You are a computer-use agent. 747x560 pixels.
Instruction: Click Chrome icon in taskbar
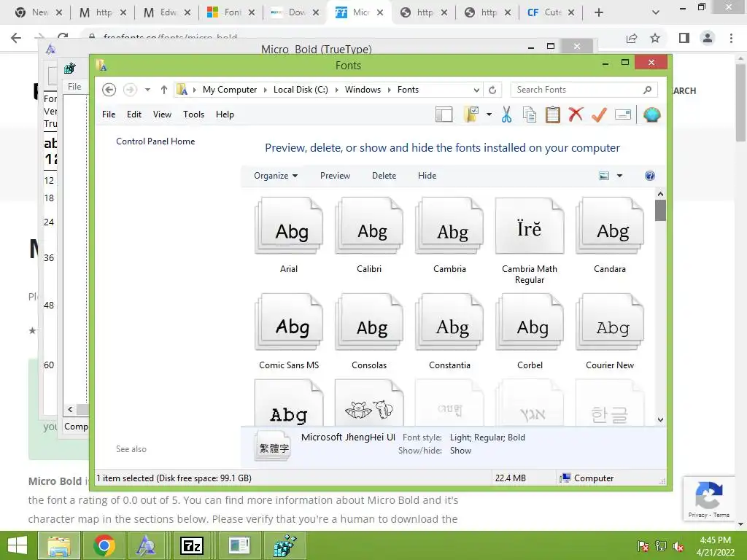coord(104,545)
